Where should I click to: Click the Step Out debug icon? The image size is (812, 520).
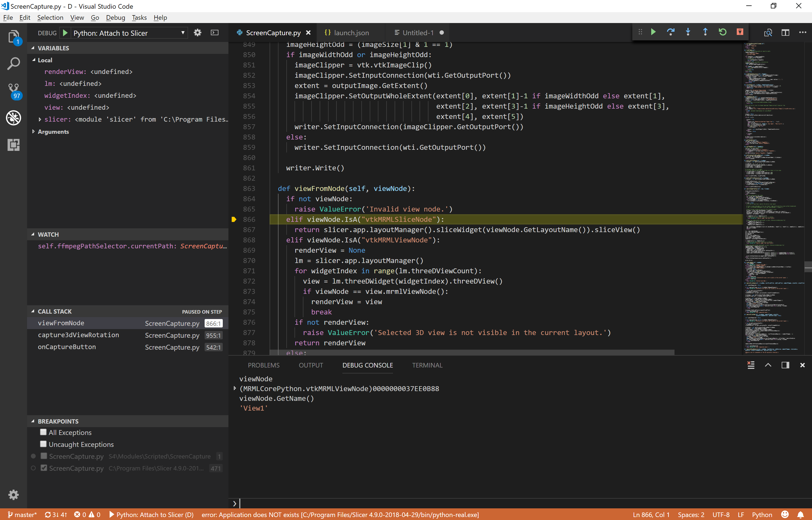click(705, 32)
